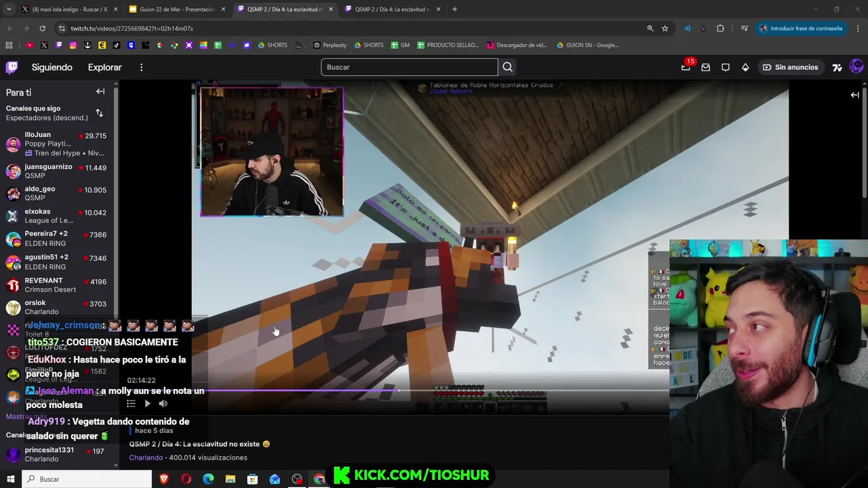The width and height of the screenshot is (868, 488).
Task: Click the zoom magnifier in the address bar
Action: click(650, 28)
